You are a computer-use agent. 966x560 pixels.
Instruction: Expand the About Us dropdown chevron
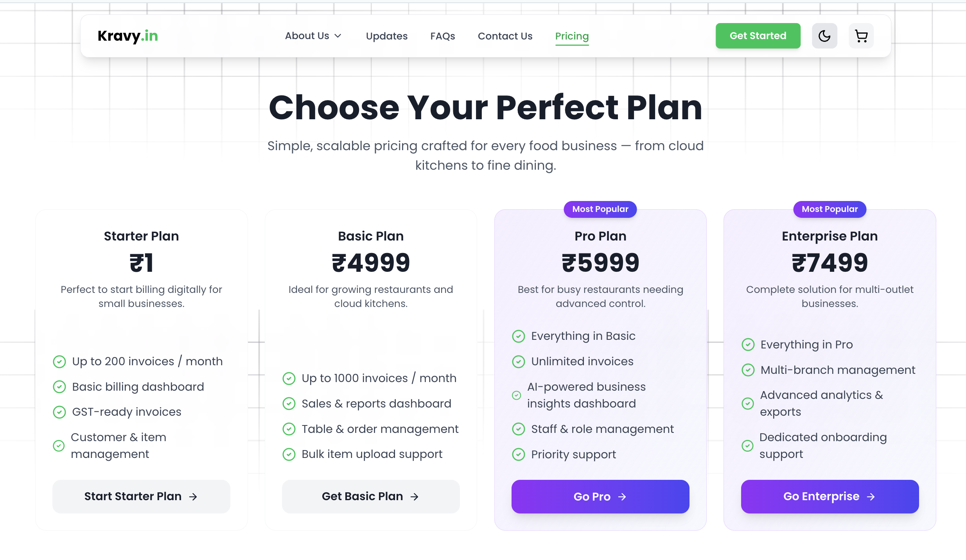[338, 36]
